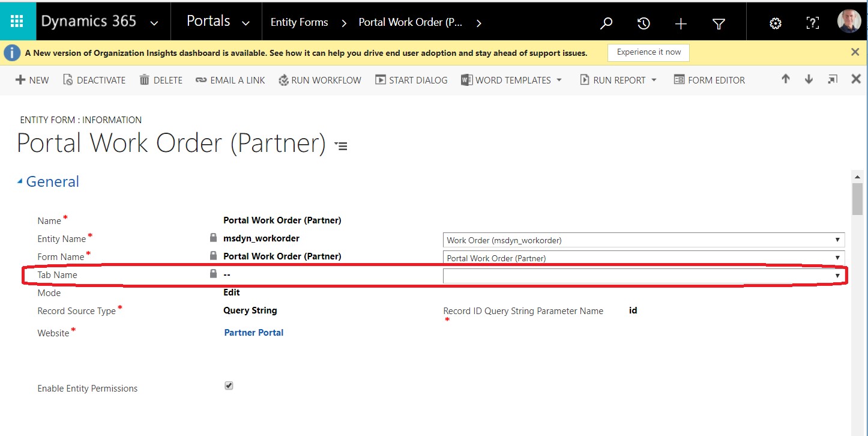Click NEW in the command bar
The height and width of the screenshot is (436, 868).
32,80
